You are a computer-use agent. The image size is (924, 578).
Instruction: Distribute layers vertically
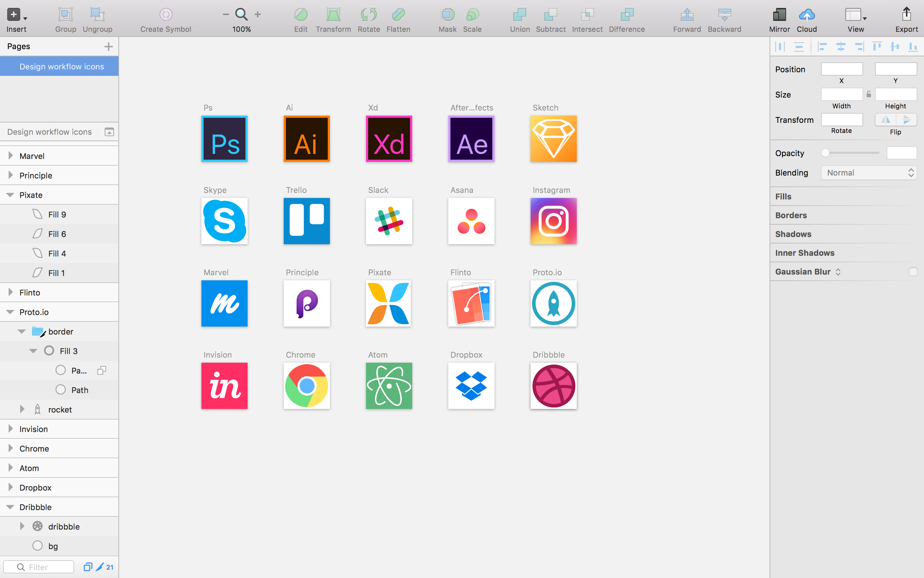(799, 47)
